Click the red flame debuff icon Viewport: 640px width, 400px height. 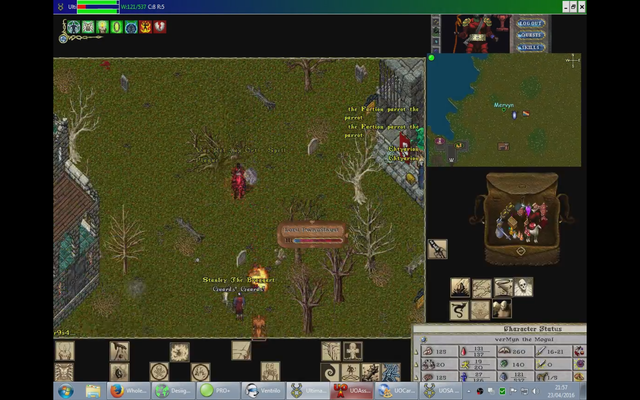[145, 27]
